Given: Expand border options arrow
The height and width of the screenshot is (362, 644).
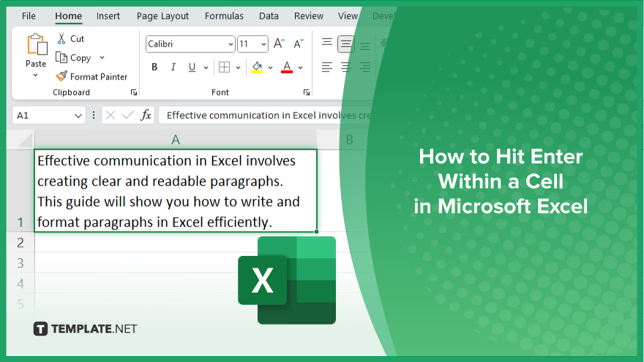Looking at the screenshot, I should point(239,68).
